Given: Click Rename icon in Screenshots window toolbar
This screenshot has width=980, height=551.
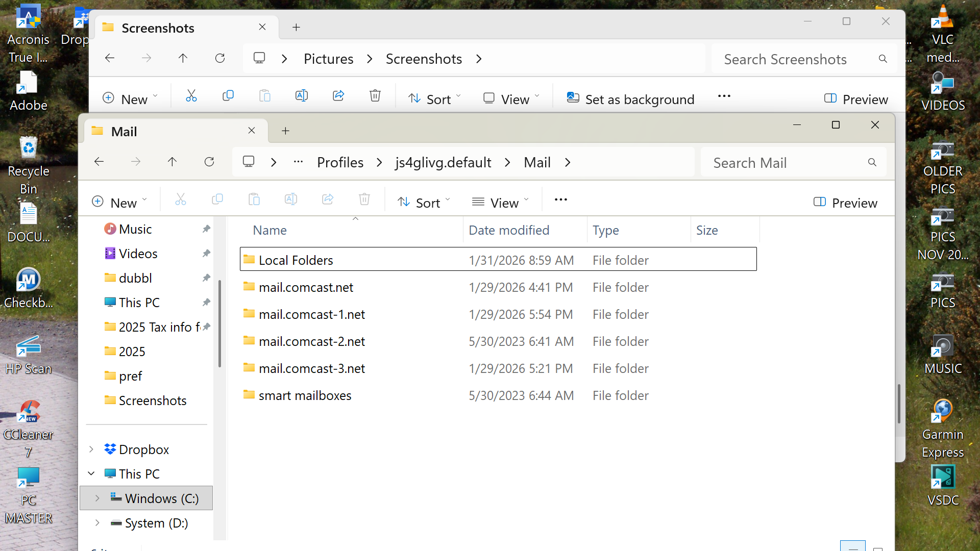Looking at the screenshot, I should (x=302, y=96).
